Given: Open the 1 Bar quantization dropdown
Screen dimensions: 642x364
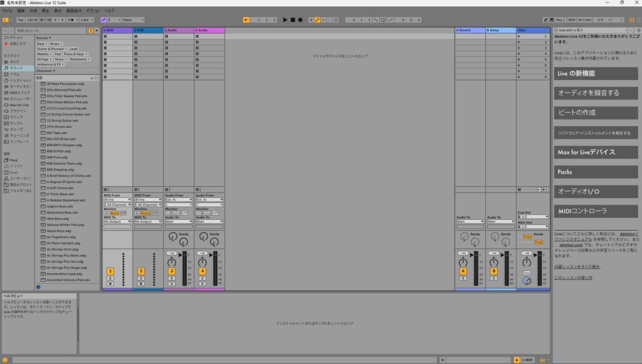Looking at the screenshot, I should (x=87, y=19).
